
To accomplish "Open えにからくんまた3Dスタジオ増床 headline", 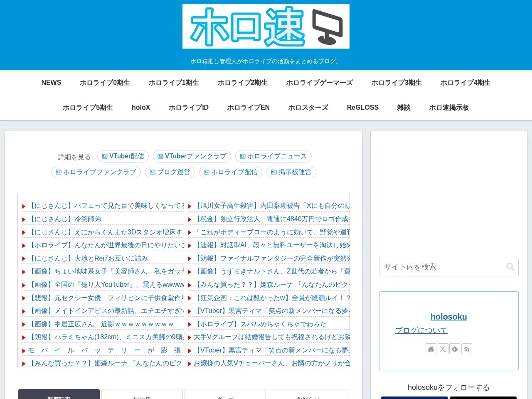I will 106,232.
